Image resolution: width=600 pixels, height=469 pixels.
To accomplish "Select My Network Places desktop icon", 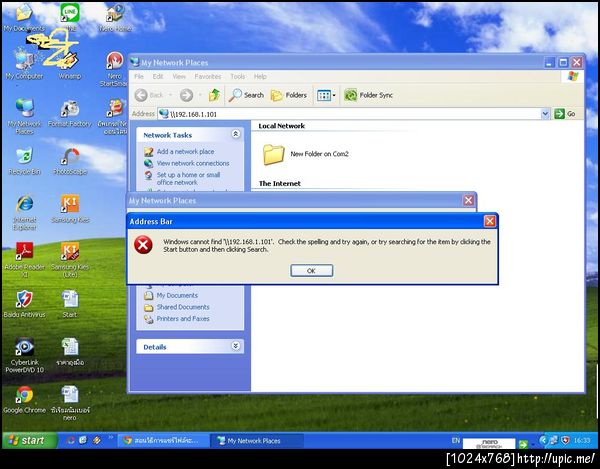I will click(24, 116).
